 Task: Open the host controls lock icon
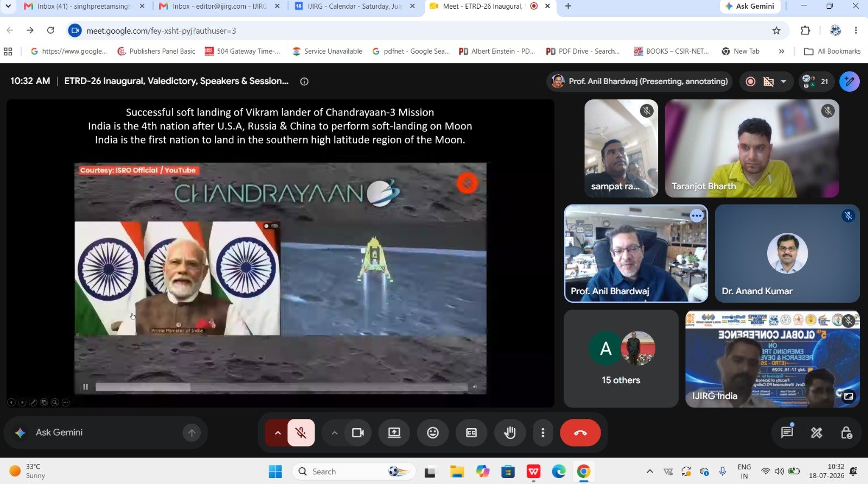tap(846, 432)
